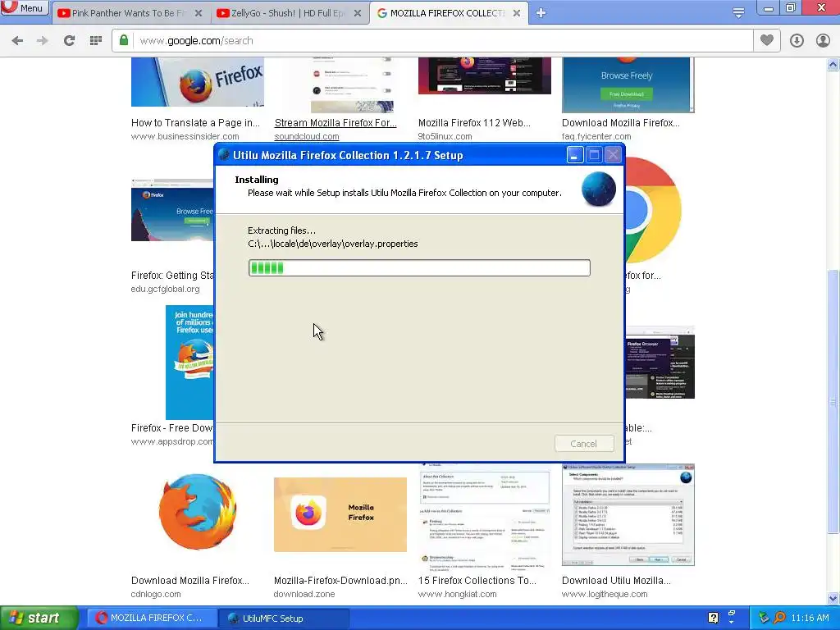Open Download Mozilla Firefox cdnlogo.com title
Image resolution: width=840 pixels, height=630 pixels.
[189, 581]
